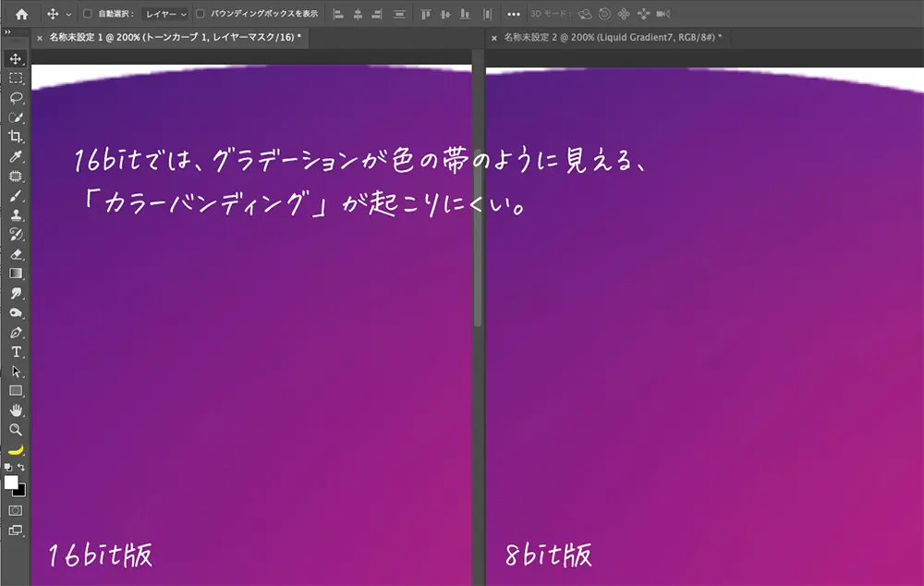Toggle Quick Mask mode
The width and height of the screenshot is (924, 586).
(16, 510)
